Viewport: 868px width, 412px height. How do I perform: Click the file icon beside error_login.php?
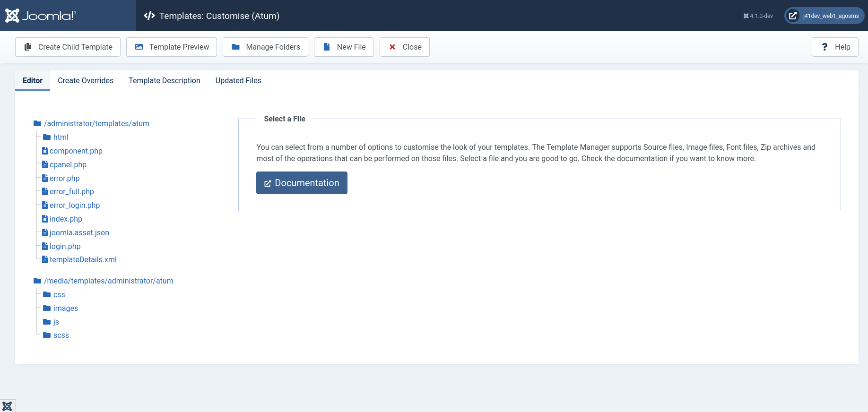[x=45, y=205]
